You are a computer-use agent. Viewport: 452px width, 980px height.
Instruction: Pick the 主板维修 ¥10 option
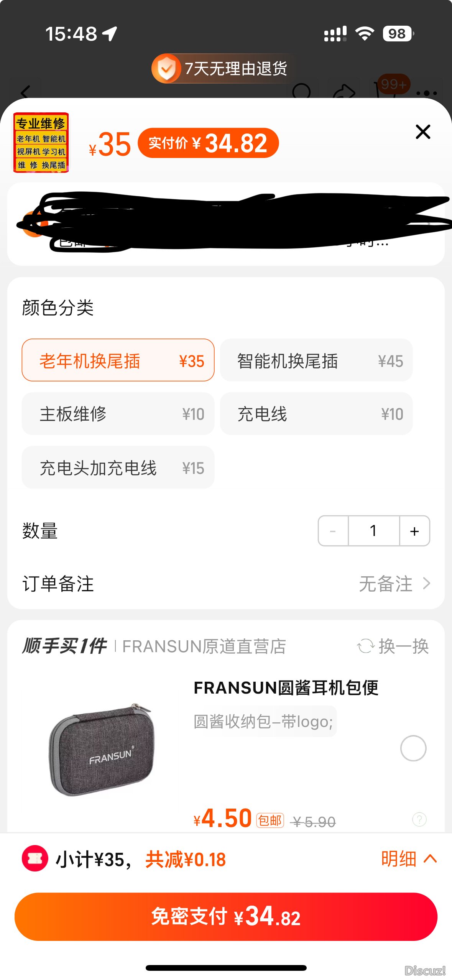(x=118, y=414)
